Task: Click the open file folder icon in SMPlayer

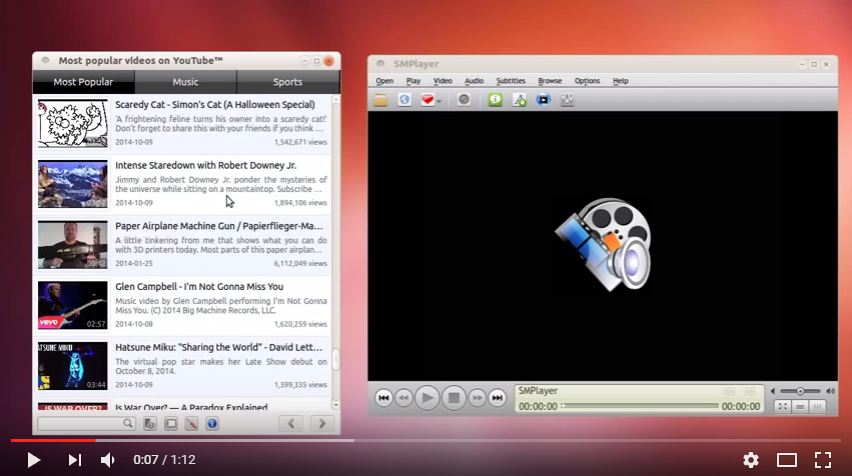Action: click(x=381, y=99)
